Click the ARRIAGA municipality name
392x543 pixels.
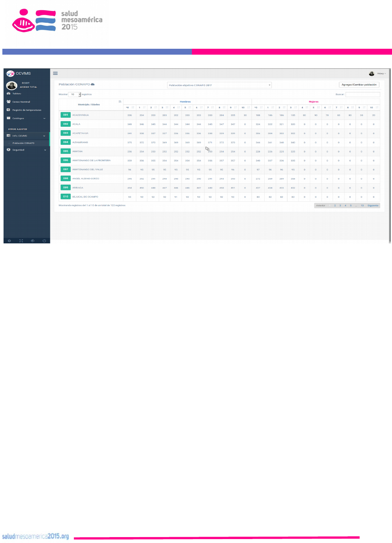tap(78, 188)
